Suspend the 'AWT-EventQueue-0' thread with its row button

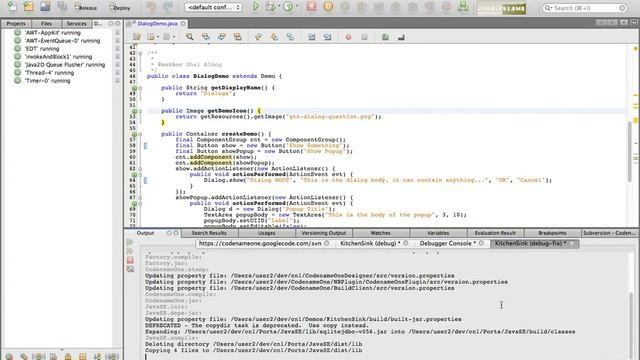[x=117, y=41]
